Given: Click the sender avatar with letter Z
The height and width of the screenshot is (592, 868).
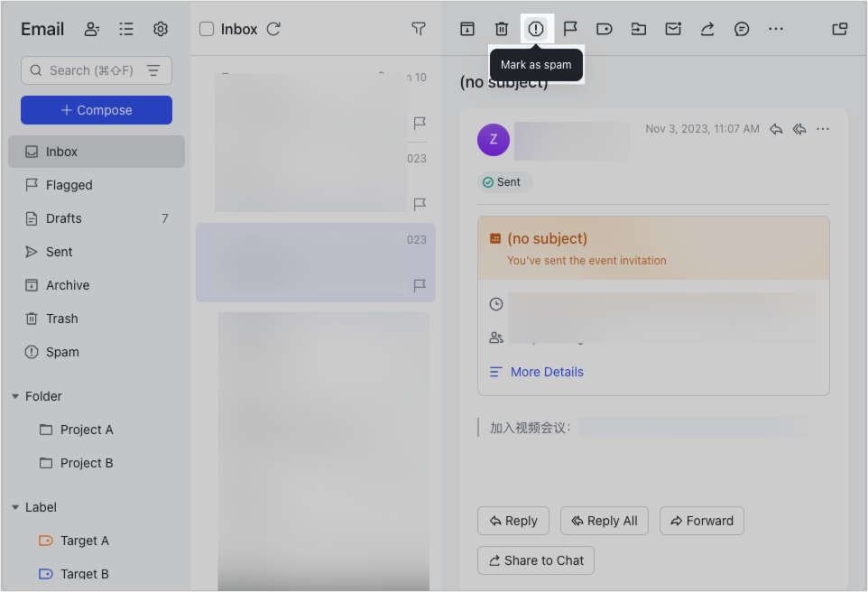Looking at the screenshot, I should [494, 140].
